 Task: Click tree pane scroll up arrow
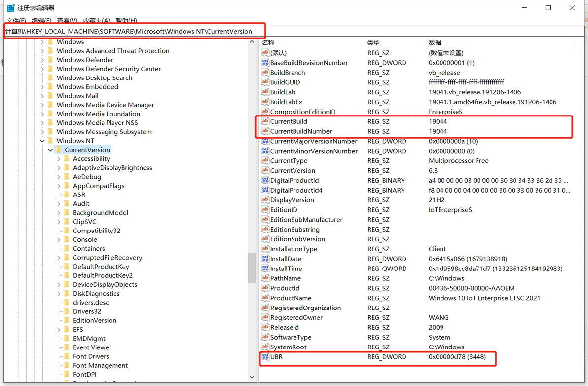click(252, 41)
